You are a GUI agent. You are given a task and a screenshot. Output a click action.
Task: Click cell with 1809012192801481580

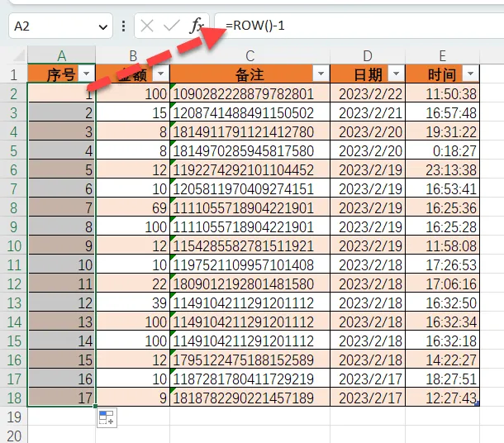[x=250, y=283]
